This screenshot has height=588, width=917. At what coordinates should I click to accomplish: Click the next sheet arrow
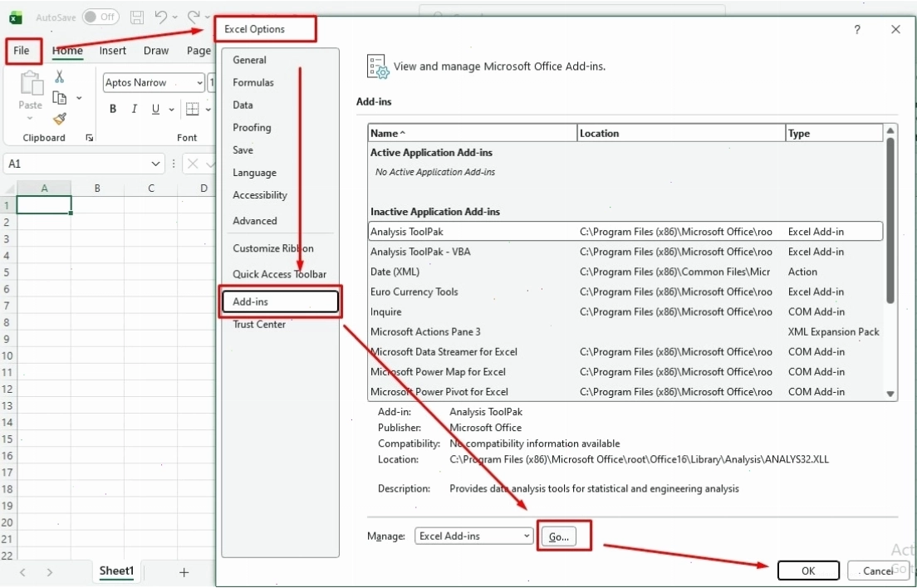[x=50, y=572]
